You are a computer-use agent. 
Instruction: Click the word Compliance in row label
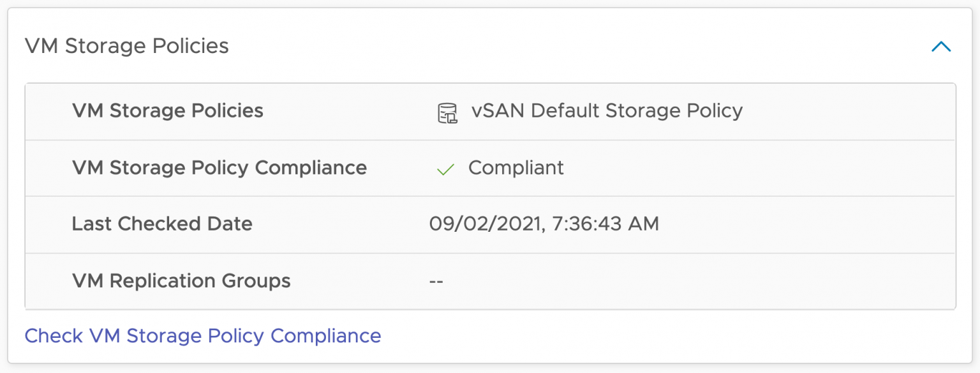pos(311,168)
